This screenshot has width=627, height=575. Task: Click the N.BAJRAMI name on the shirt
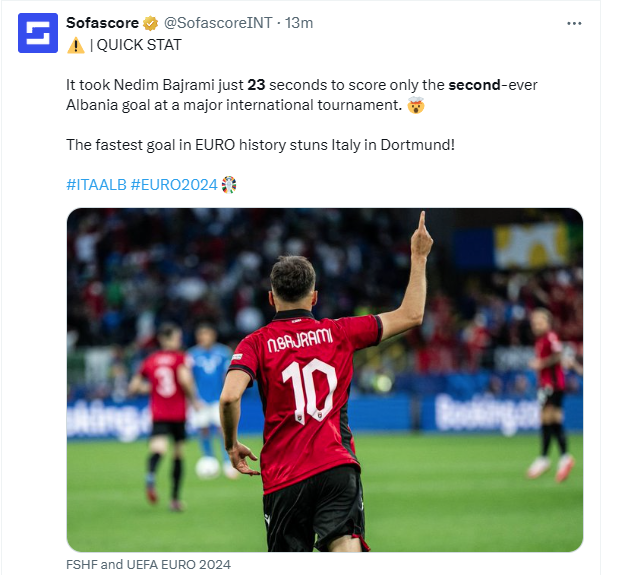click(299, 338)
